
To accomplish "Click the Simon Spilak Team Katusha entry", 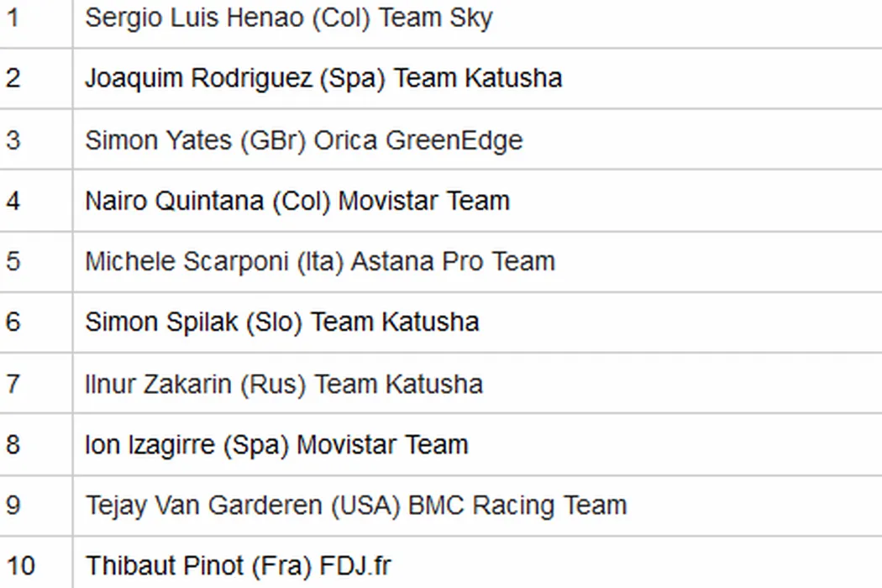I will point(282,323).
